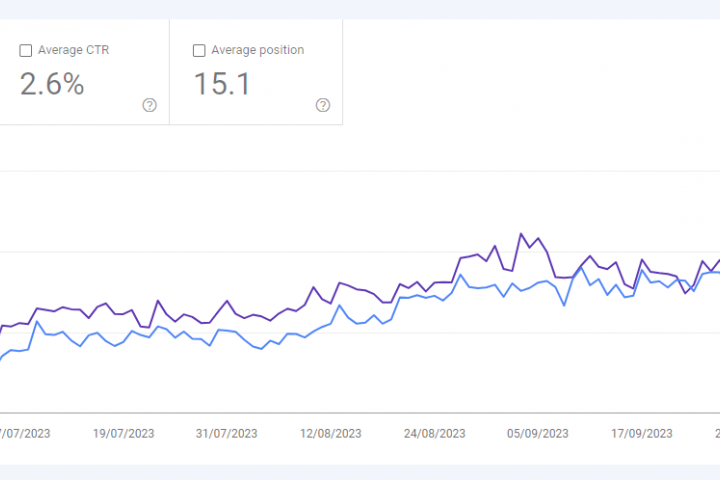Click the "Average CTR" label text
Image resolution: width=720 pixels, height=480 pixels.
tap(73, 50)
